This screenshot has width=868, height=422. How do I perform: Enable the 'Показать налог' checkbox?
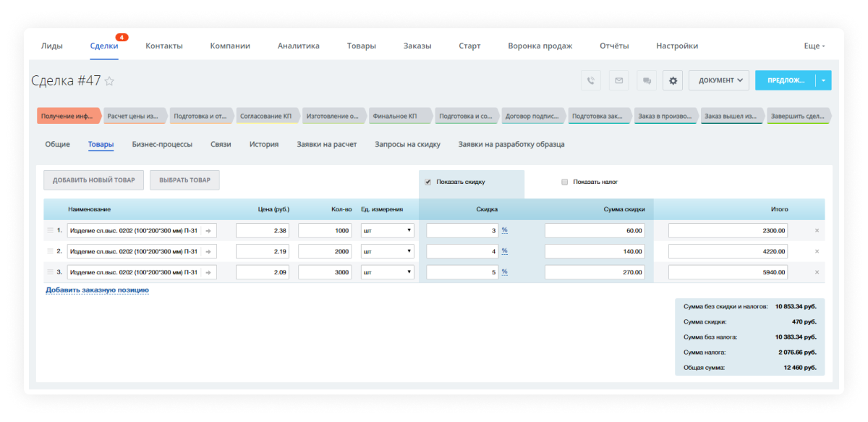tap(565, 182)
